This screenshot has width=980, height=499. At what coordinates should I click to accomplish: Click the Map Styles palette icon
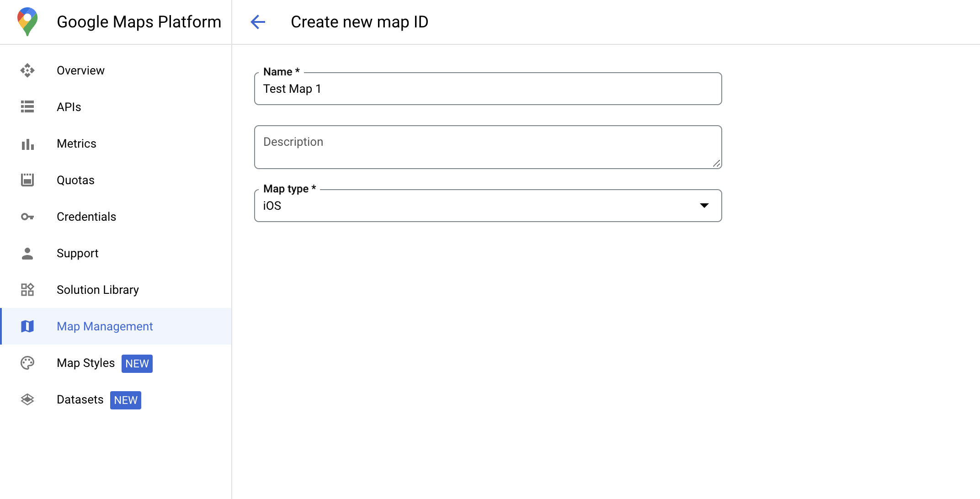(x=28, y=363)
